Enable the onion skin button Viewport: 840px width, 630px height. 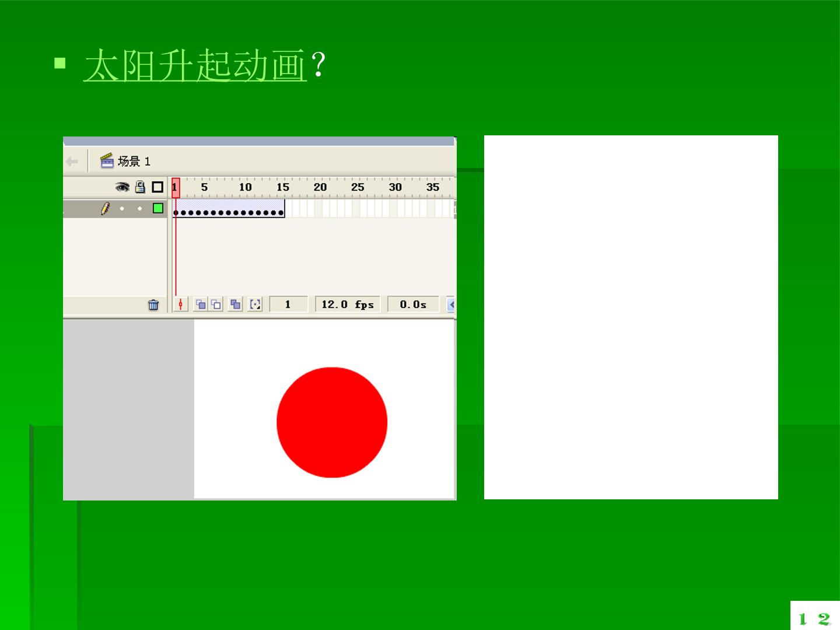coord(200,304)
